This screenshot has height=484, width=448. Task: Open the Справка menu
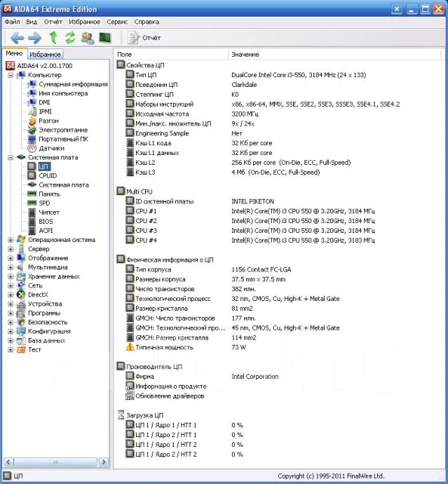pos(147,22)
